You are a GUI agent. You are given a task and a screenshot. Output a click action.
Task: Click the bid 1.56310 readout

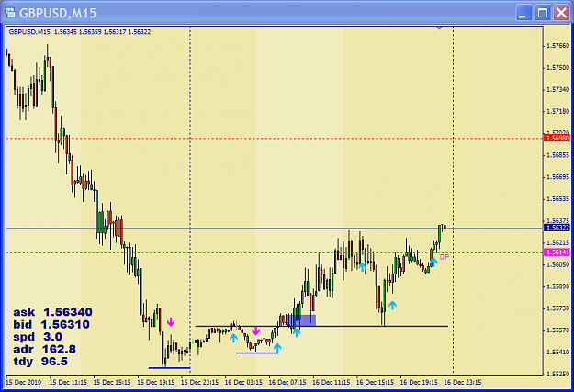(x=51, y=325)
